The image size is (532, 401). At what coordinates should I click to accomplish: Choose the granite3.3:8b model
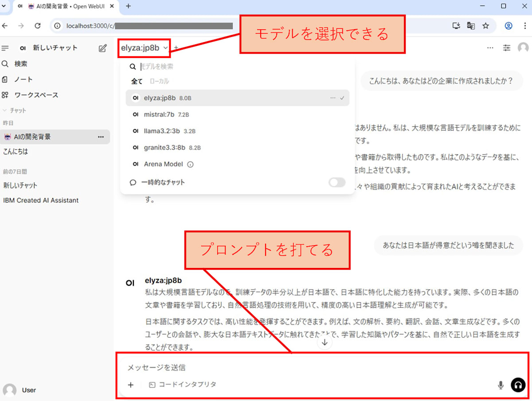(237, 147)
